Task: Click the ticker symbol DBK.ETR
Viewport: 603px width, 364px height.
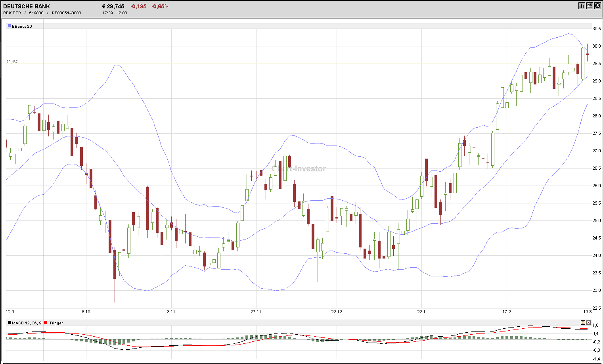Action: [11, 12]
